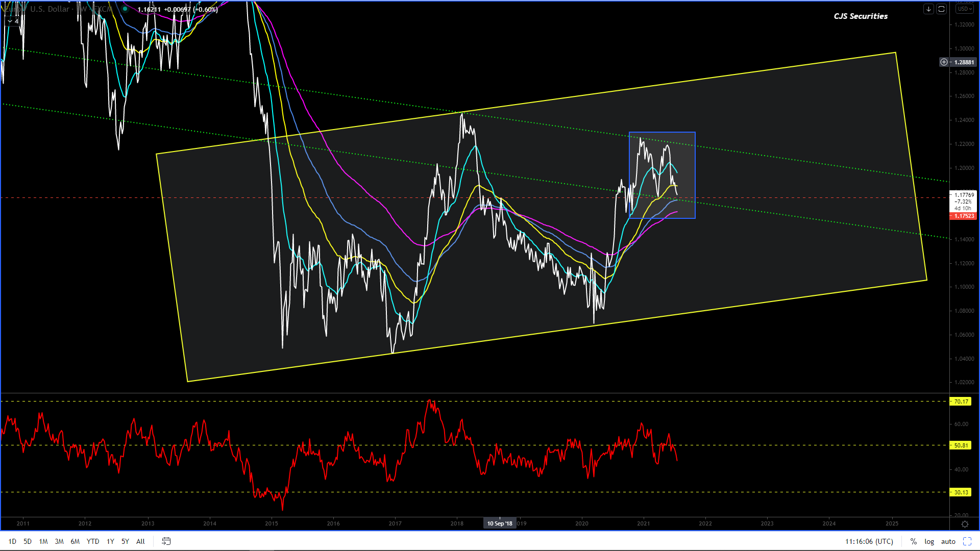The height and width of the screenshot is (551, 980).
Task: Click the plus icon beside price 1.28881
Action: (x=944, y=62)
